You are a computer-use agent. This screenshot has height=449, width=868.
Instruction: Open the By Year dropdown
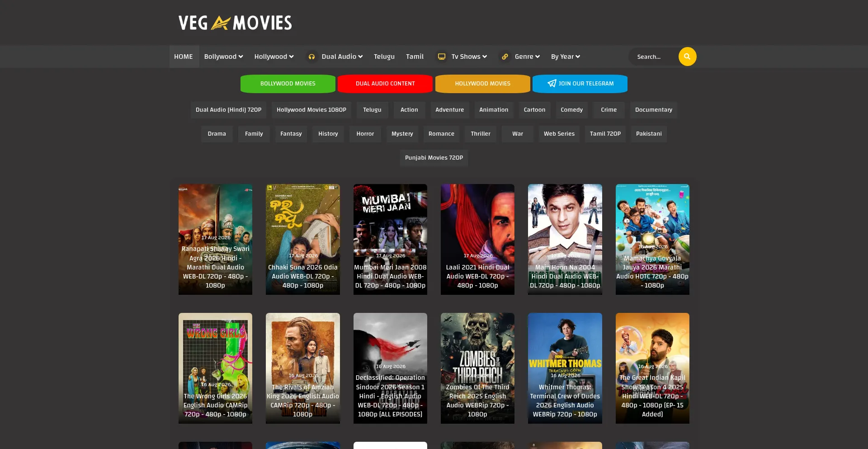click(x=565, y=57)
